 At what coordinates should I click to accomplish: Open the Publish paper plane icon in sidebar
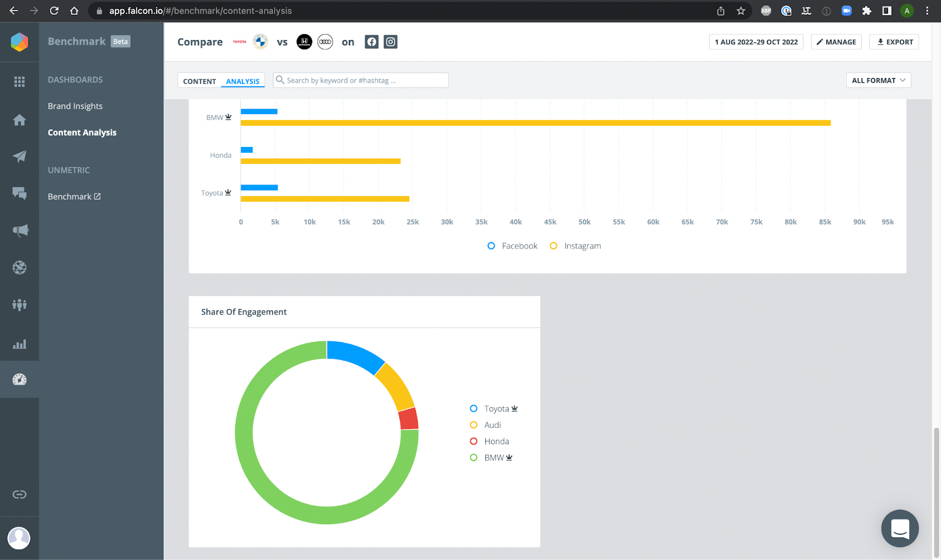19,156
